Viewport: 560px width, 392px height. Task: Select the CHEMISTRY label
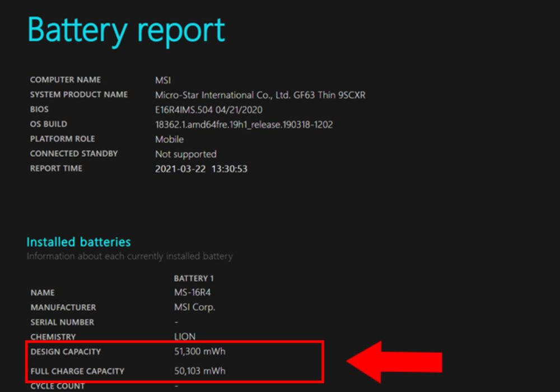[53, 337]
